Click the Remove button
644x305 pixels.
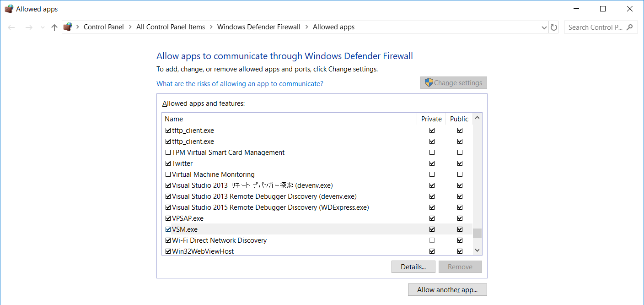(460, 267)
